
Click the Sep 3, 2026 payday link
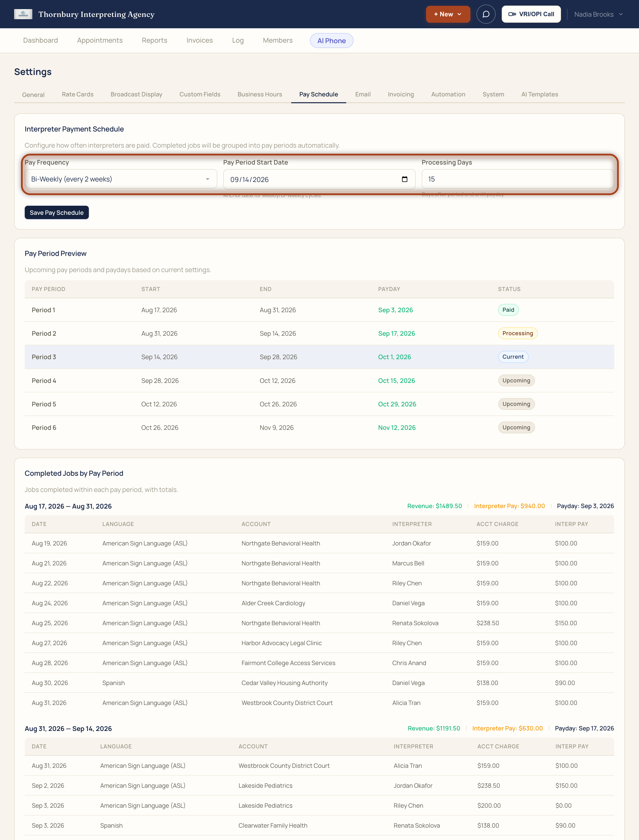pos(395,310)
